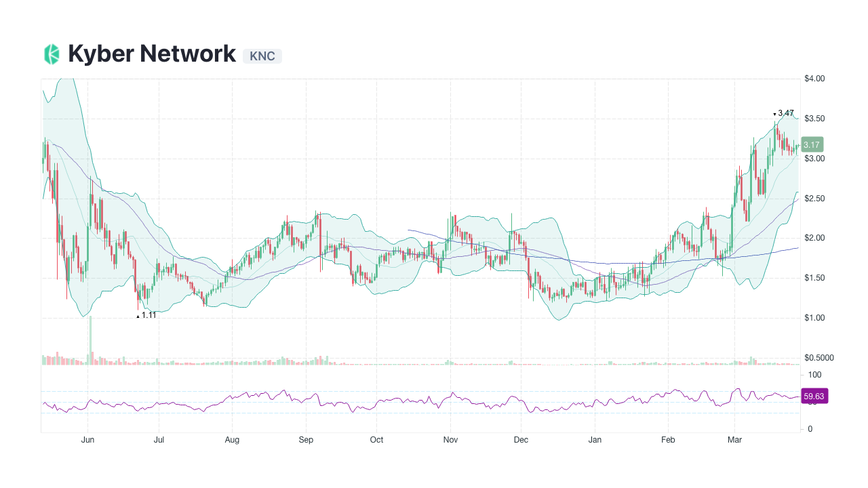Click the 1.11 low price marker
868x488 pixels.
(146, 315)
